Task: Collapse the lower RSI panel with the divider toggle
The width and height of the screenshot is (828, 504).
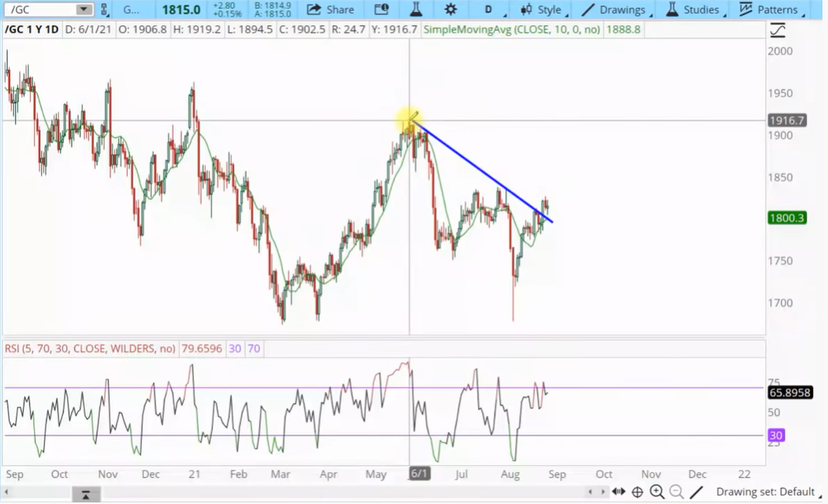Action: coord(86,493)
